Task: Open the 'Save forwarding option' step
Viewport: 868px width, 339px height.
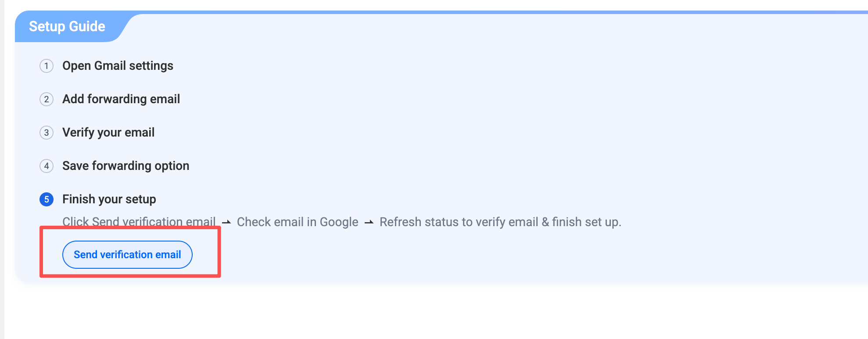Action: pos(126,166)
